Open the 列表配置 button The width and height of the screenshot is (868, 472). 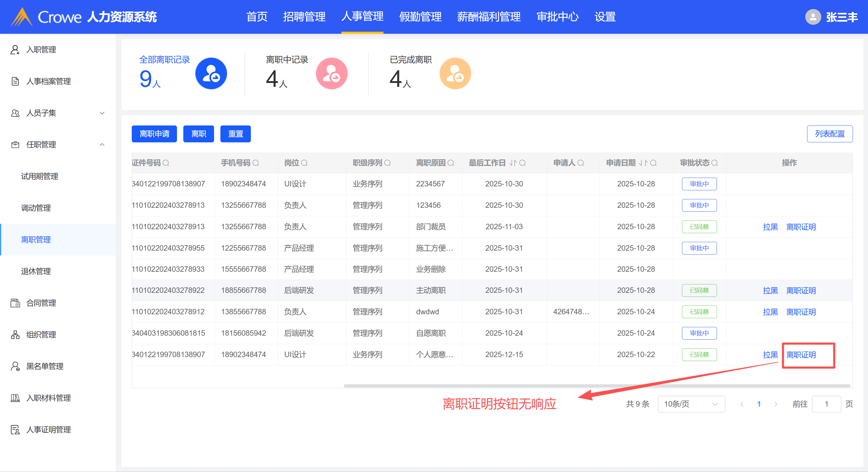click(x=829, y=134)
